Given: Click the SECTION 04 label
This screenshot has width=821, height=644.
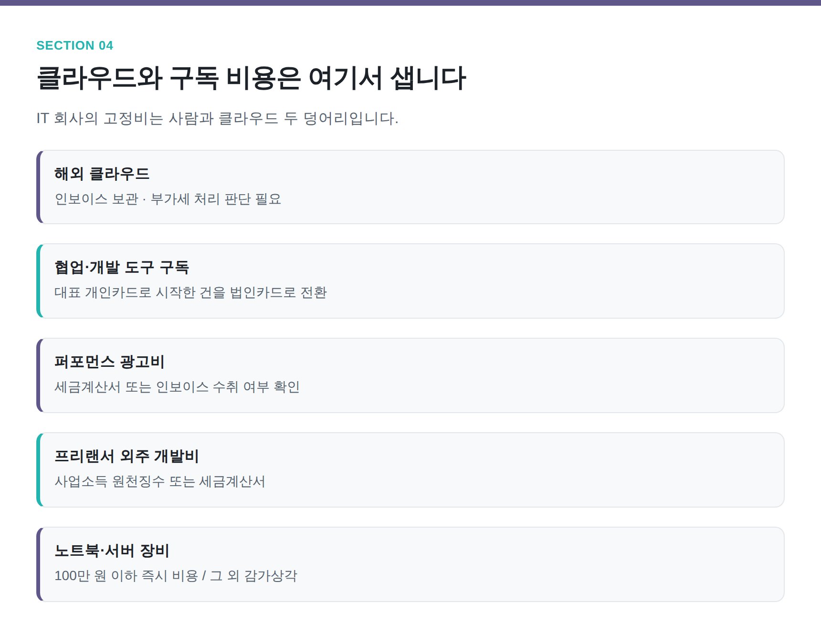Looking at the screenshot, I should (75, 45).
